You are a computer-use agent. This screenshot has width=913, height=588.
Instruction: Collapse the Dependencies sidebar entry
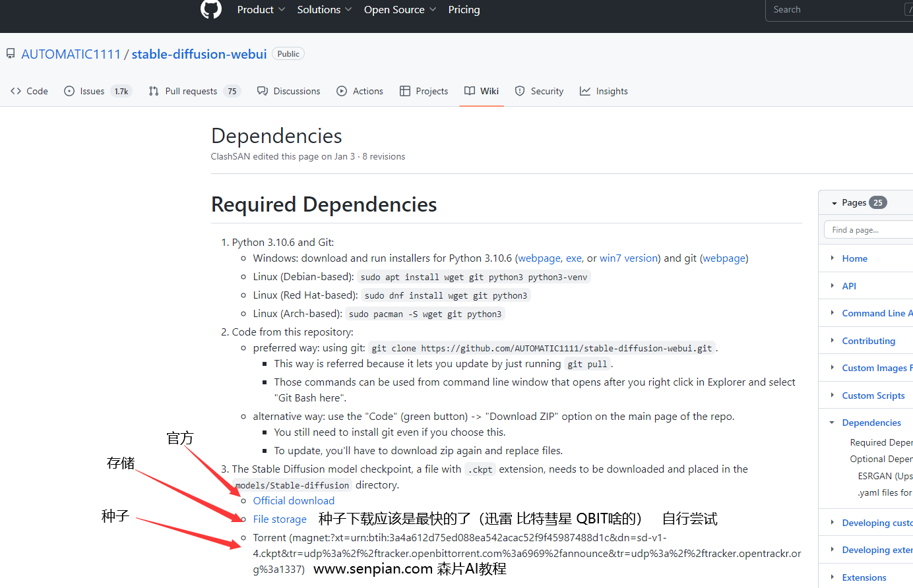click(833, 423)
